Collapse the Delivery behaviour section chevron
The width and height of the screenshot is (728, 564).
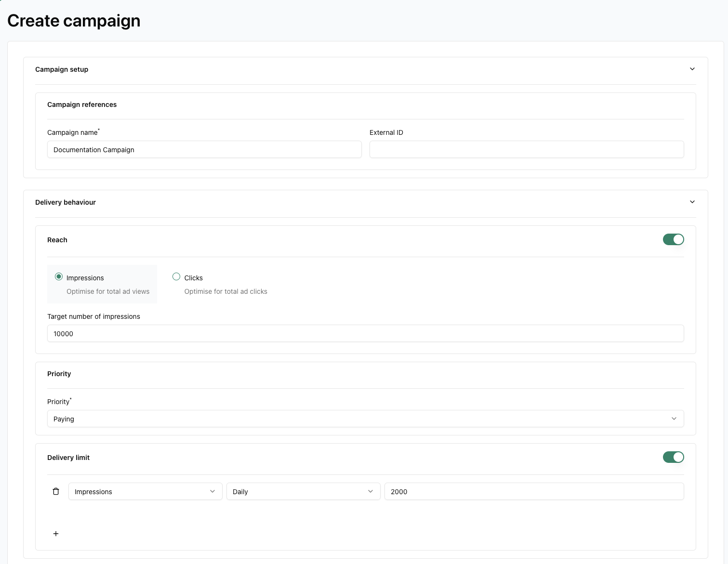(692, 202)
